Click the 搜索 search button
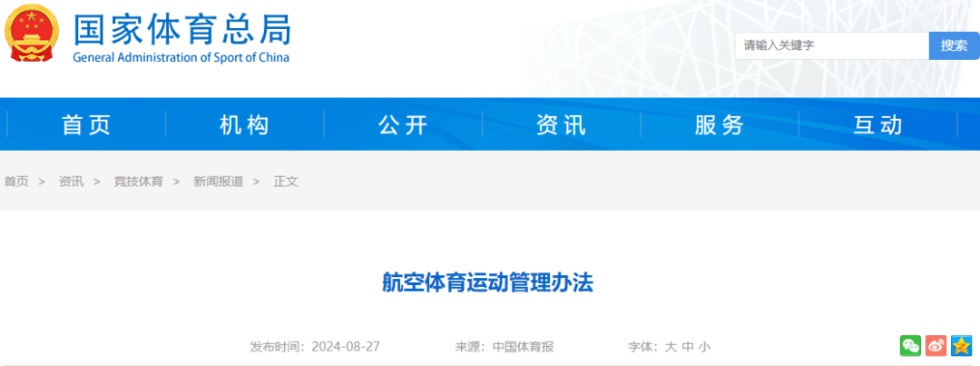 (x=955, y=45)
